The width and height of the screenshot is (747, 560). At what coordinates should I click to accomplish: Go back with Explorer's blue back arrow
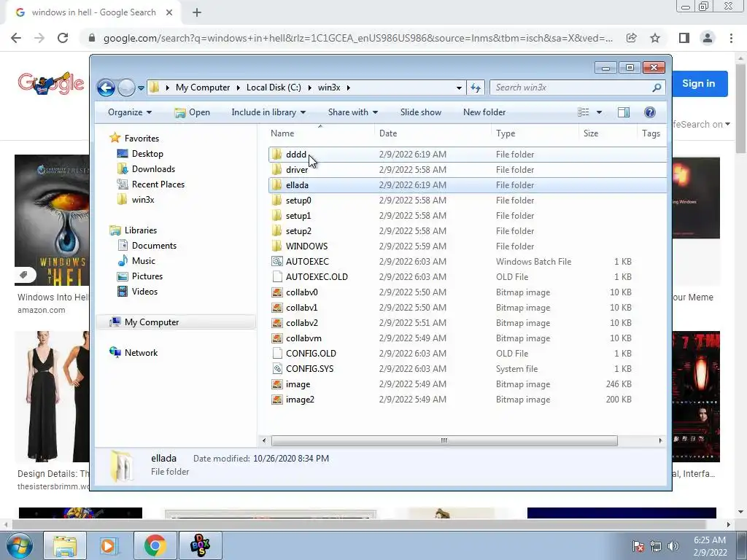[x=106, y=87]
